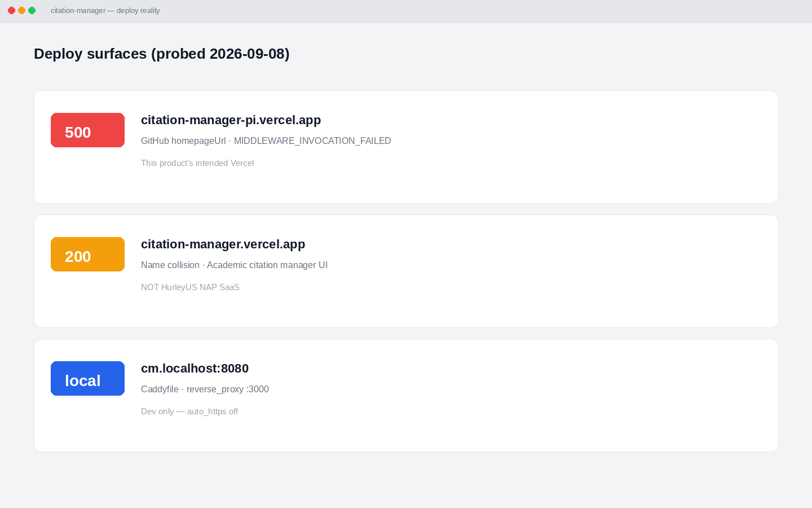Minimize the window with the yellow button
Screen dimensions: 812x508
[x=21, y=11]
